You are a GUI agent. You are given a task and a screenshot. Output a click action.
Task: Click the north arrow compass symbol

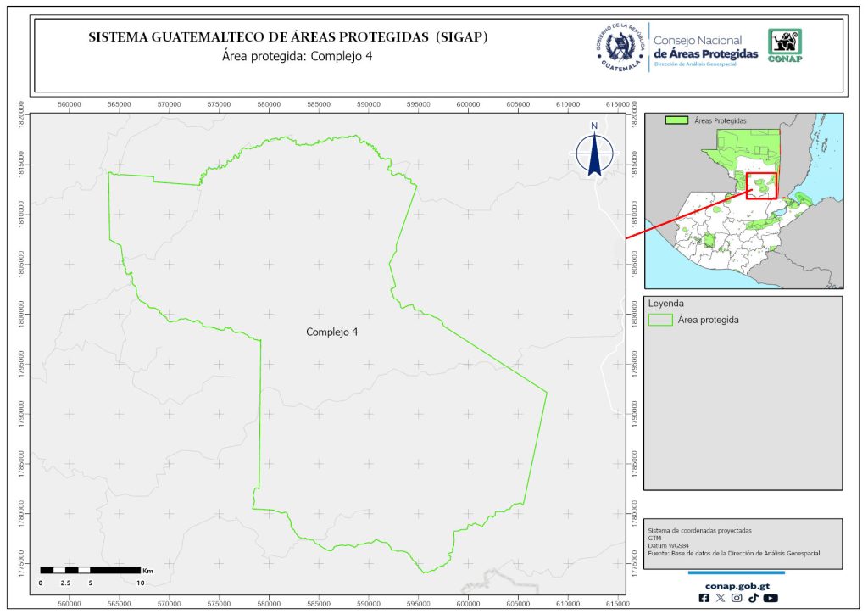point(594,151)
